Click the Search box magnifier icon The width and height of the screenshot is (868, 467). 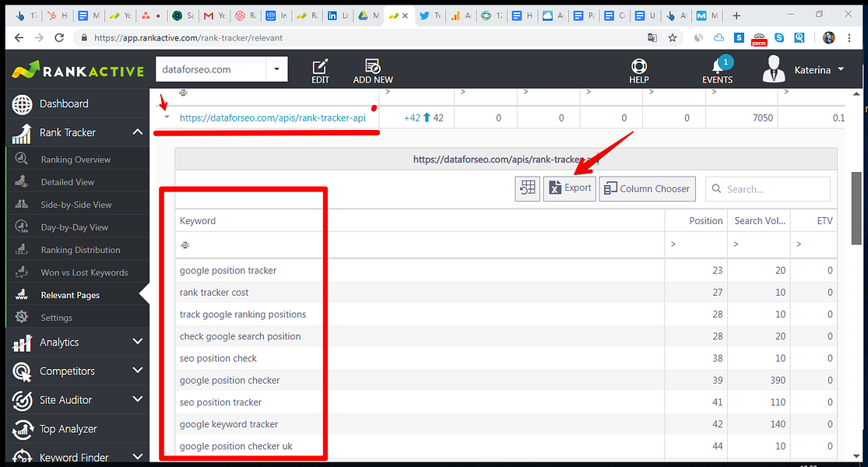coord(716,188)
